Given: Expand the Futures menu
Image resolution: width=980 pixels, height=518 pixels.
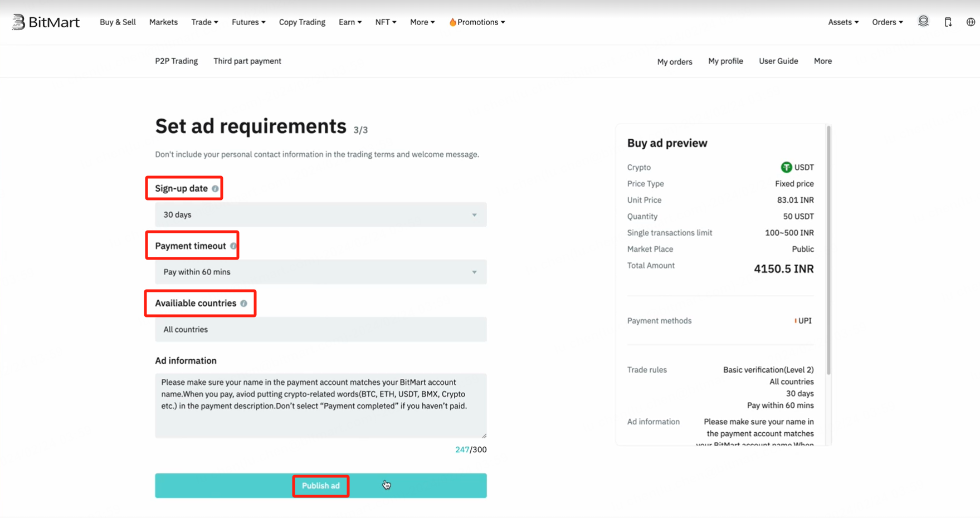Looking at the screenshot, I should [x=248, y=22].
